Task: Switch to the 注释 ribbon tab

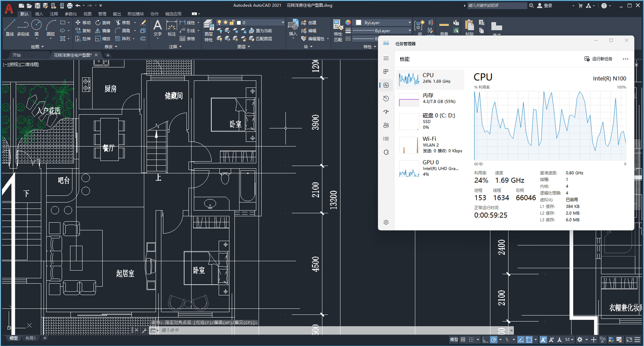Action: 54,14
